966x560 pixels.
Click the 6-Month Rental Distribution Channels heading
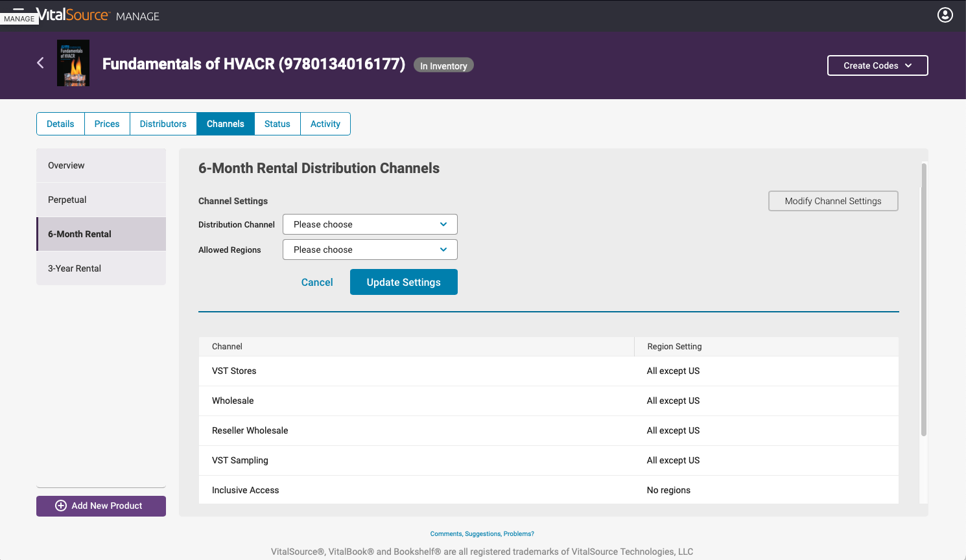(319, 168)
